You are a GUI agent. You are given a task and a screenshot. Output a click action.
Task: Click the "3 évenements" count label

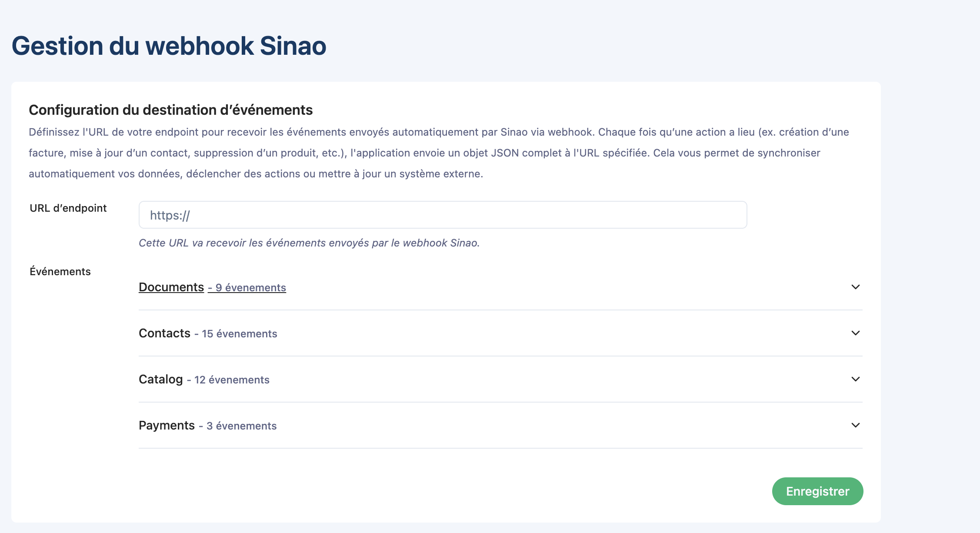[241, 426]
